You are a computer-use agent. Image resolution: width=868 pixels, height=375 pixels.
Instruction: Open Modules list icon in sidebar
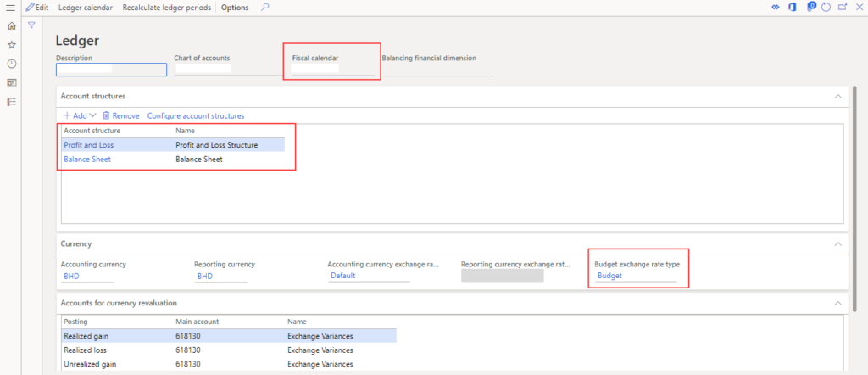11,101
